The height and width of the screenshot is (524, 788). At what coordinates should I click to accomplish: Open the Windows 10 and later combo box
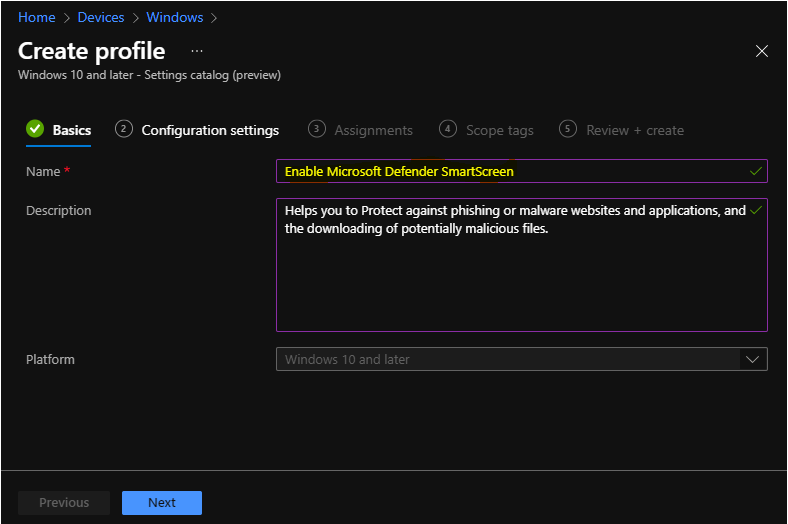tap(522, 359)
